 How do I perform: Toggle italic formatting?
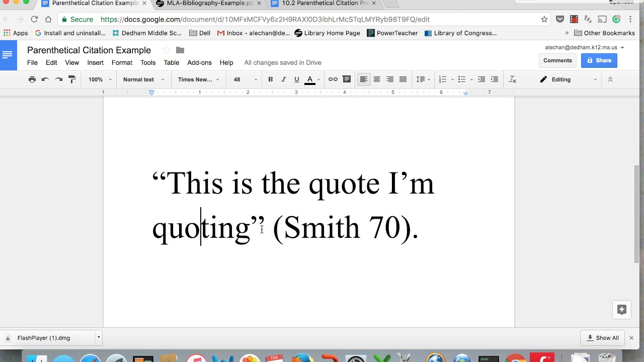click(284, 79)
